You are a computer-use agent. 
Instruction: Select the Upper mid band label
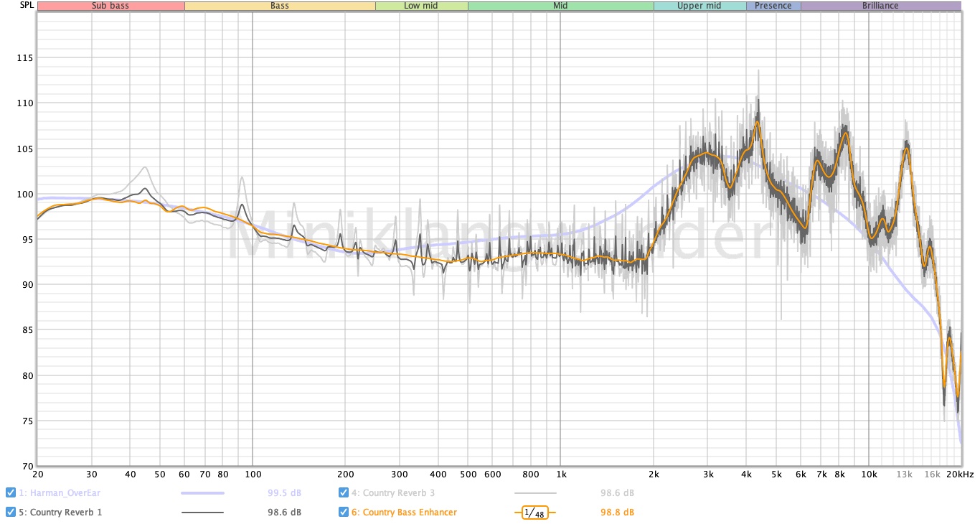pos(699,6)
